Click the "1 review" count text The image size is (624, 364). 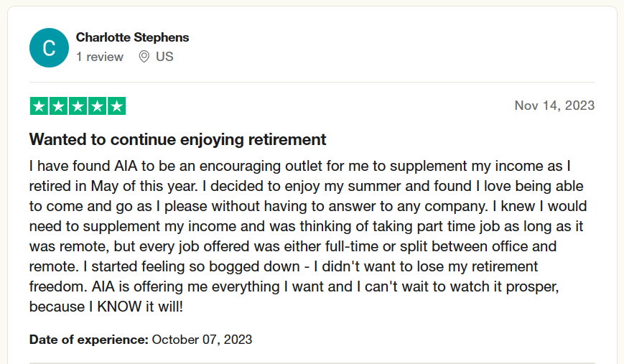(100, 57)
